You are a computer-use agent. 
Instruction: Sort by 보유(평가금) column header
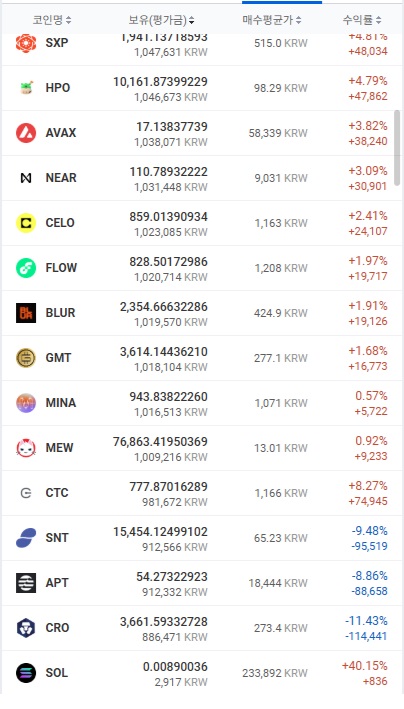click(162, 20)
